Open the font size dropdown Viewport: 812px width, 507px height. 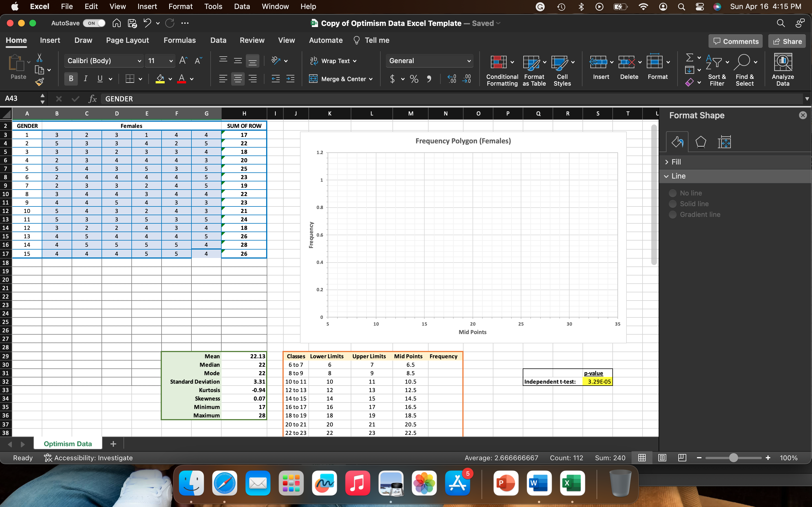coord(171,61)
